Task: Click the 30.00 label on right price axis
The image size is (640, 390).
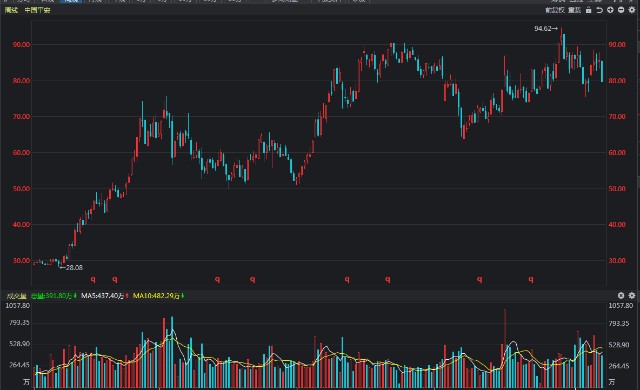Action: coord(617,261)
